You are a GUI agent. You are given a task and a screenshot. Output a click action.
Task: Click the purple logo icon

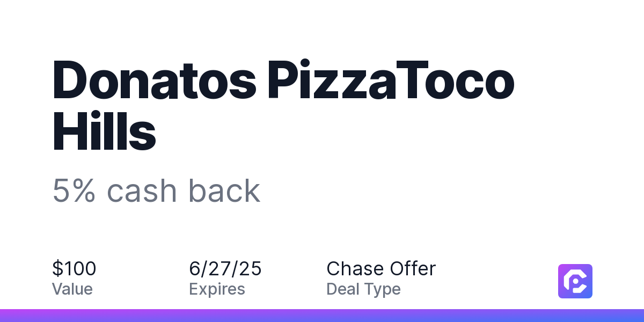pyautogui.click(x=575, y=281)
